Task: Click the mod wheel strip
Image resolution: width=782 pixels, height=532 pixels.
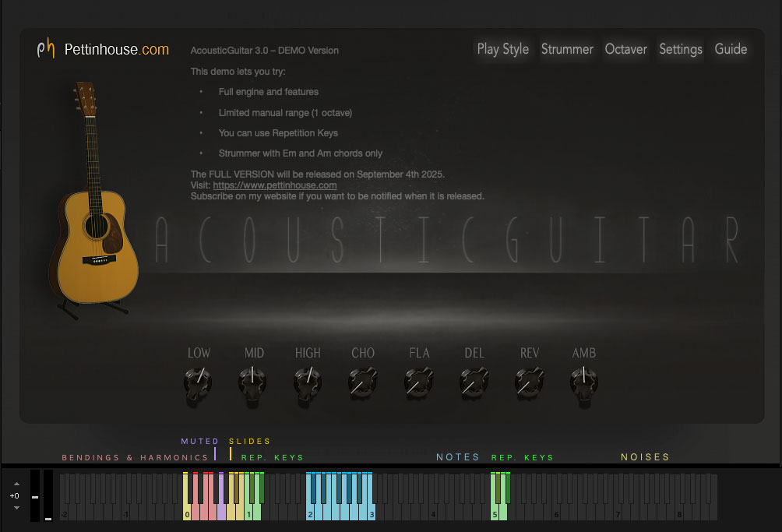Action: 48,495
